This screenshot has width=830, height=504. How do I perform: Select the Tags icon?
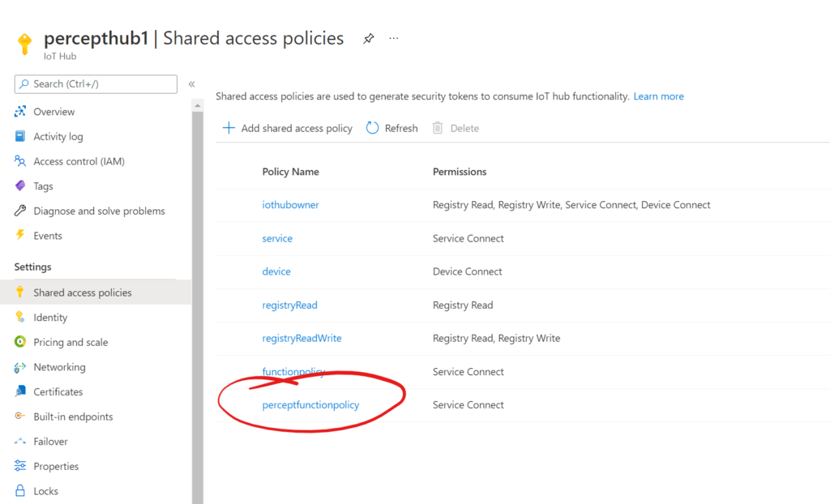(x=19, y=186)
